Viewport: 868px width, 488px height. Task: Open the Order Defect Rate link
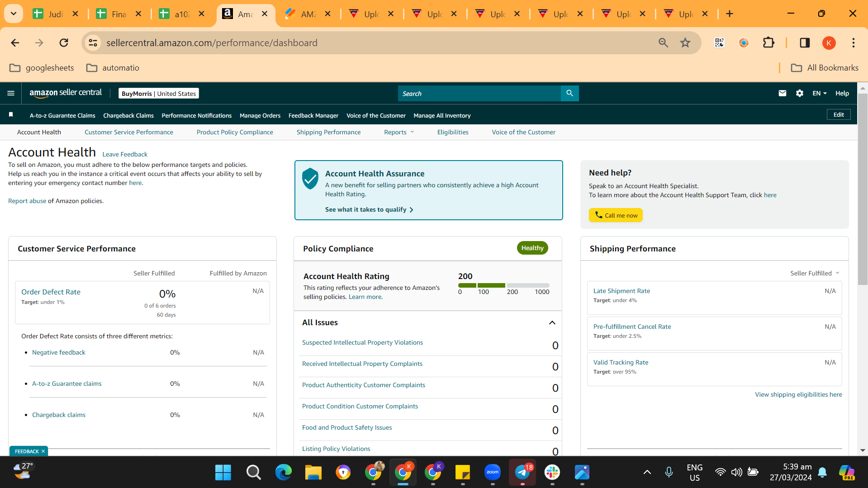[51, 292]
